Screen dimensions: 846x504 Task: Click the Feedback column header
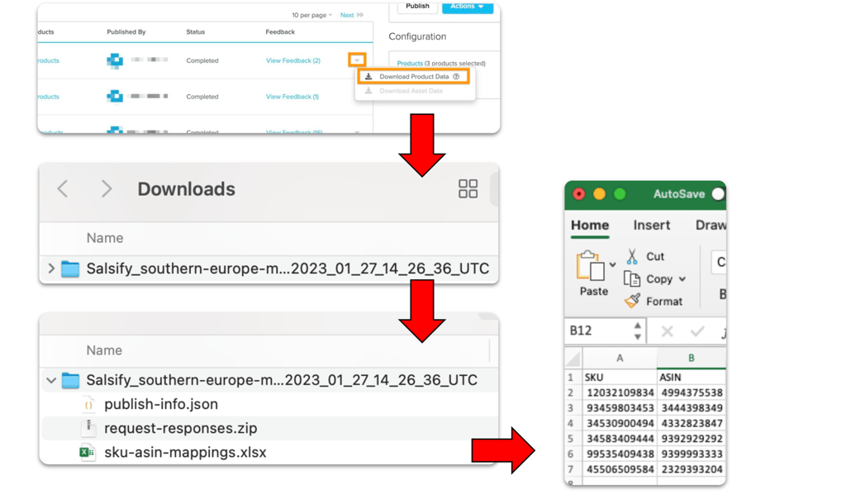click(x=280, y=32)
